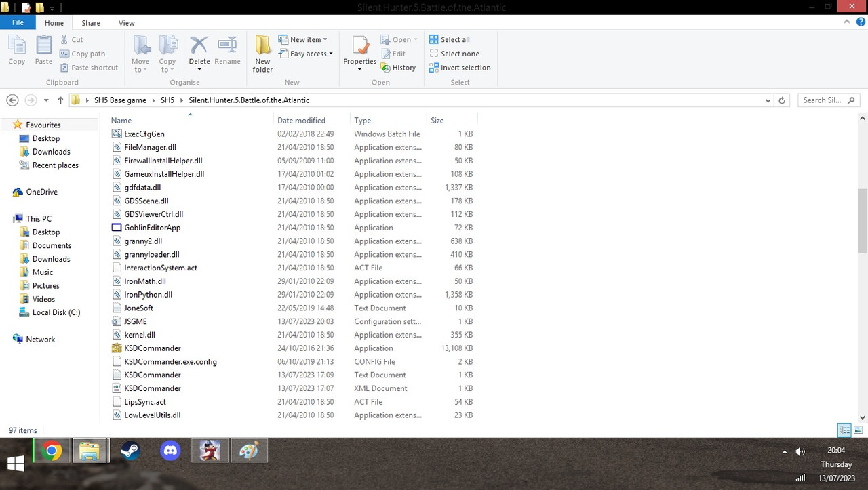Open the New item dropdown
The image size is (868, 490).
click(x=303, y=39)
